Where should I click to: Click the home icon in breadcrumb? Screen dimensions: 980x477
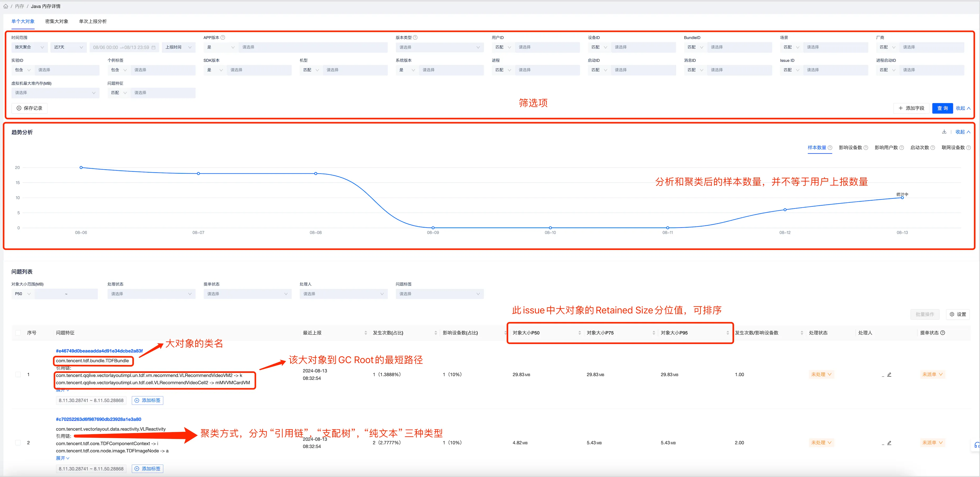[x=6, y=6]
